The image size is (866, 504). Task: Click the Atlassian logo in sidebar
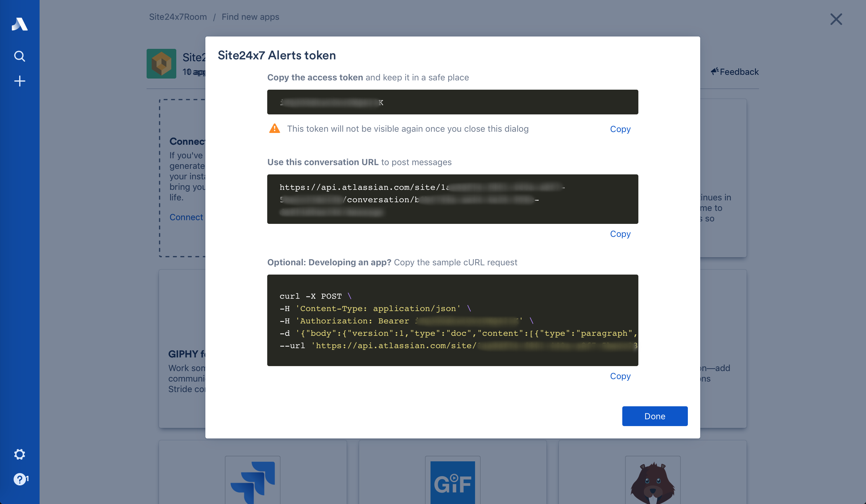point(19,24)
